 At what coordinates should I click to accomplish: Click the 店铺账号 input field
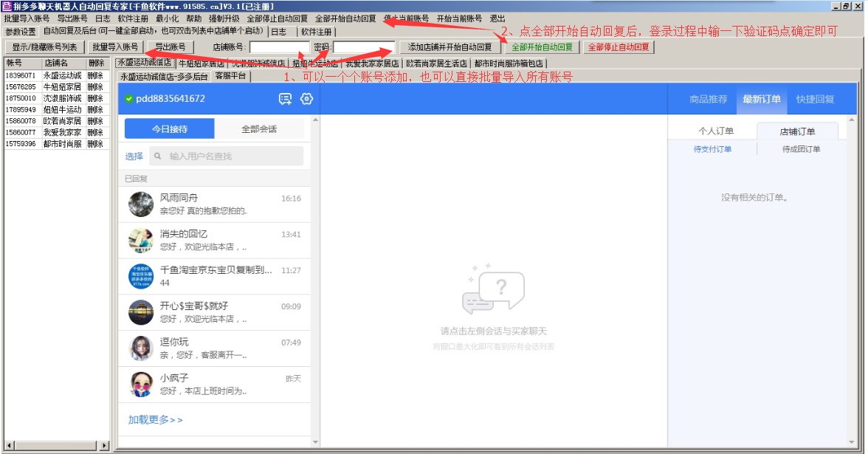279,47
